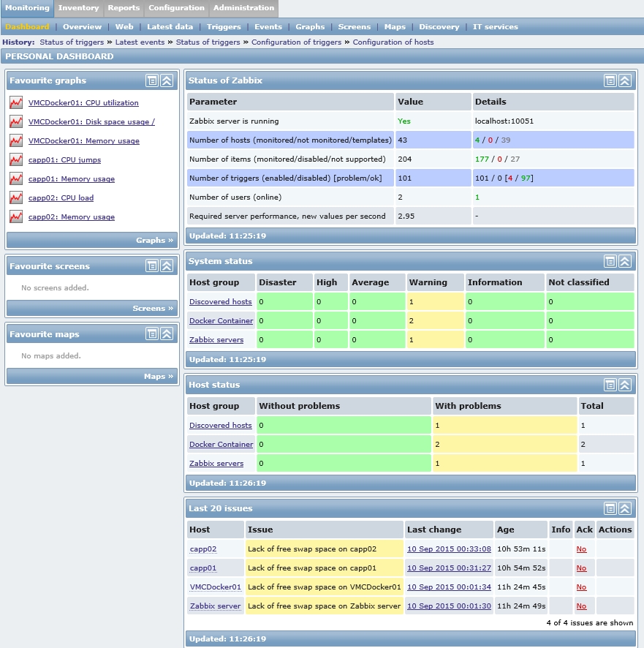Open Status of Zabbix widget menu icon
Screen dimensions: 644x648
click(x=610, y=80)
